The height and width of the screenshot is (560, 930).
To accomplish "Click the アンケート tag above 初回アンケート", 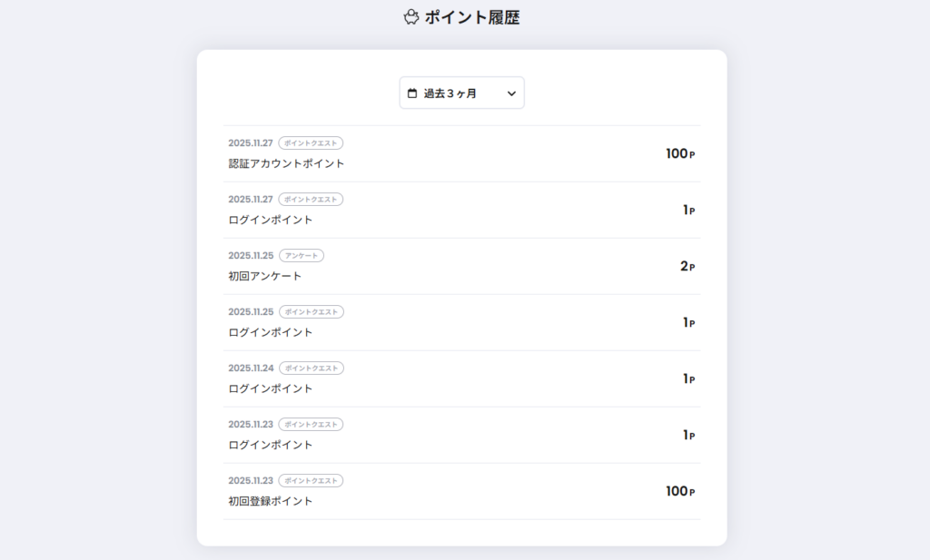I will 302,256.
